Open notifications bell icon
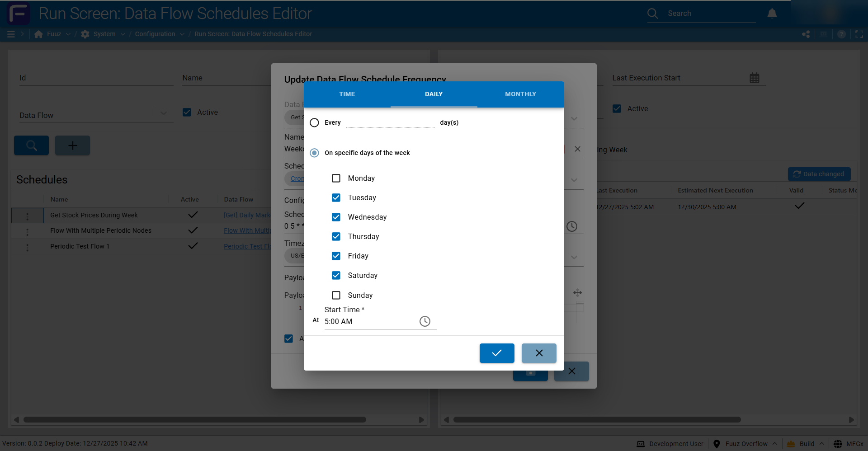868x451 pixels. (x=772, y=14)
